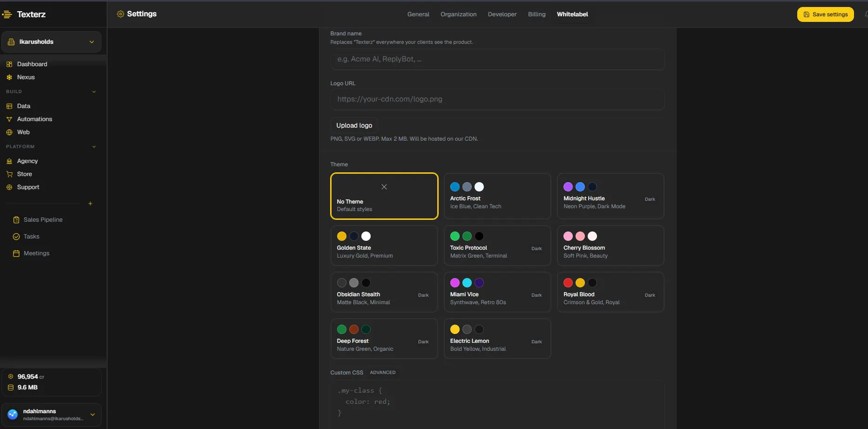Click the credits coin icon

click(x=11, y=376)
